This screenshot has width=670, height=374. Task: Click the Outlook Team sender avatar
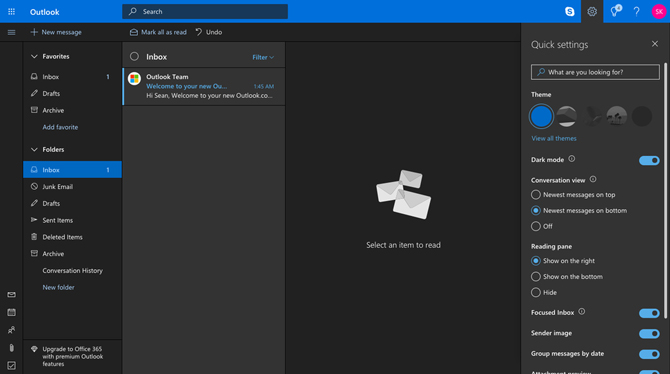click(x=134, y=79)
